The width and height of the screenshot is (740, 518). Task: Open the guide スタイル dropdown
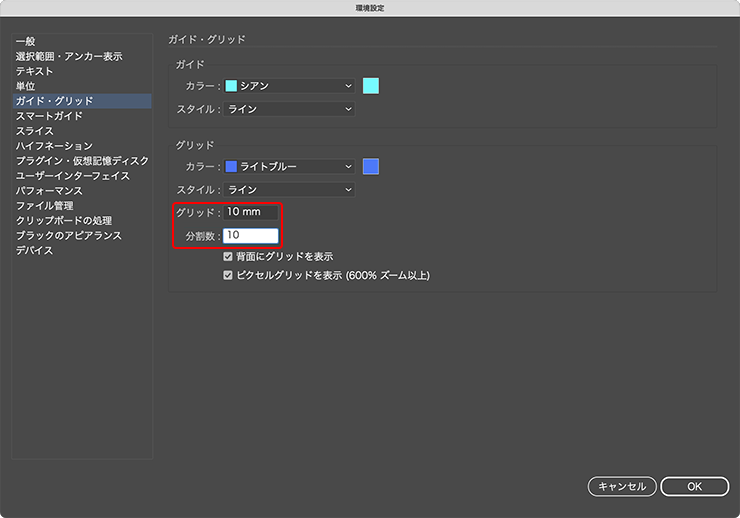pos(289,109)
